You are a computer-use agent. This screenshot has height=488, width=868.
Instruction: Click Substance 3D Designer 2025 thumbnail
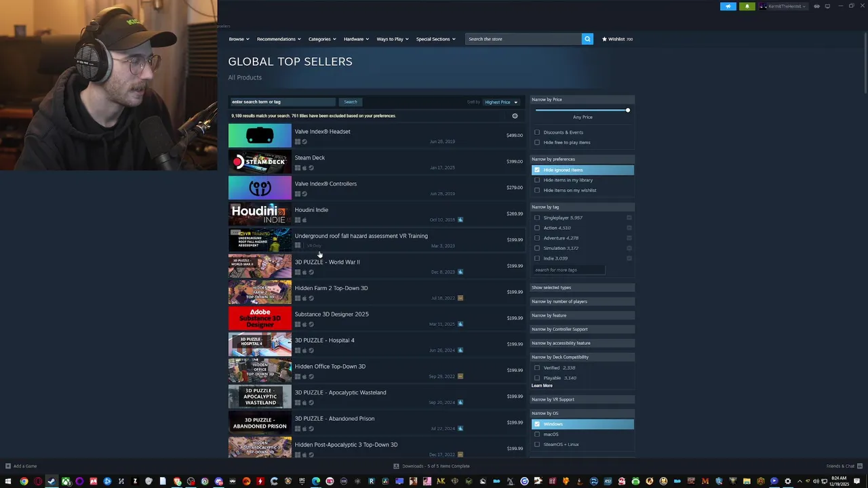click(x=260, y=319)
